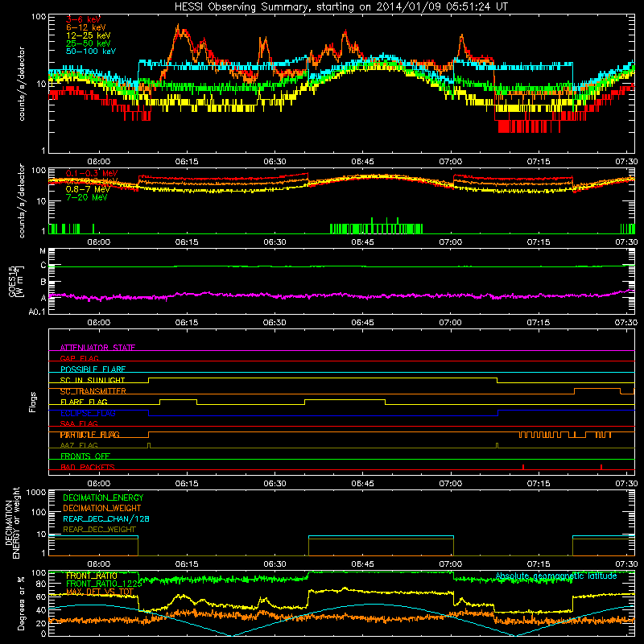Select the SC_TRANSMITTER flag label
The height and width of the screenshot is (644, 644).
point(93,391)
